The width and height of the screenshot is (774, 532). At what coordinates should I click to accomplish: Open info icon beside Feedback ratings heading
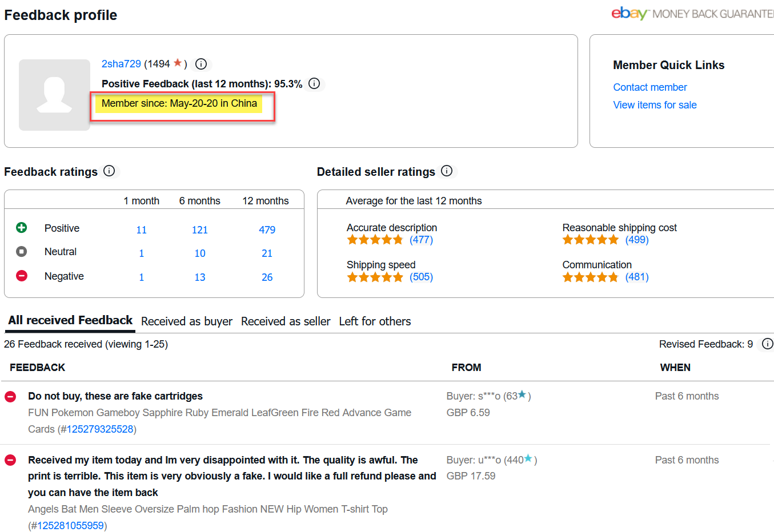pos(109,171)
